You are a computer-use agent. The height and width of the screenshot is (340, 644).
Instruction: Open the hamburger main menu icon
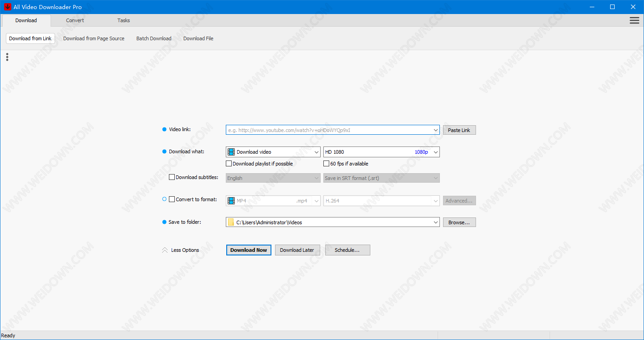[x=634, y=20]
